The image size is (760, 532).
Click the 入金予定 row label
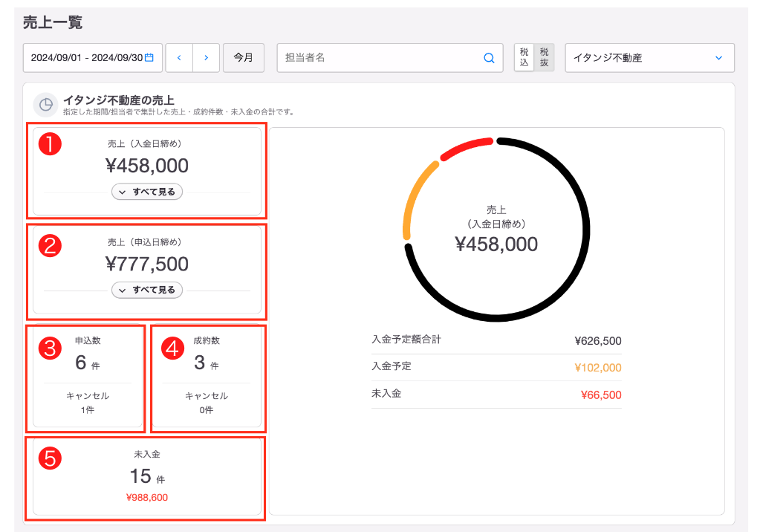[x=392, y=366]
